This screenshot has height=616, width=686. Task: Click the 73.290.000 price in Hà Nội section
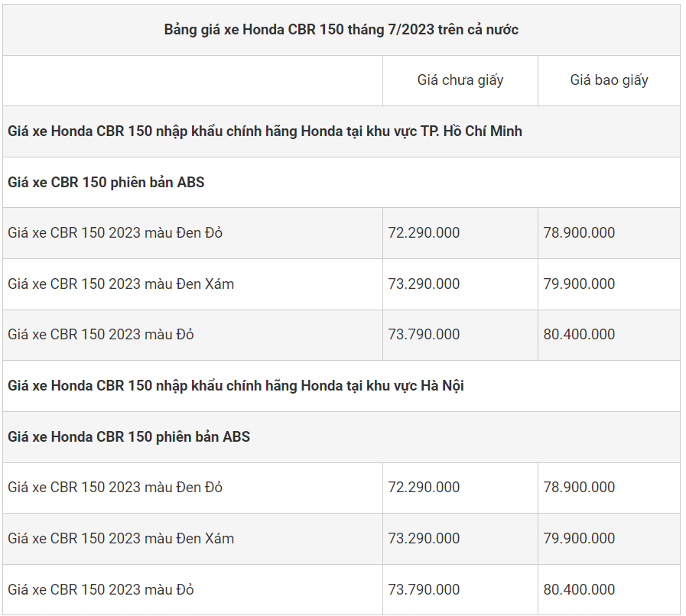click(x=424, y=539)
